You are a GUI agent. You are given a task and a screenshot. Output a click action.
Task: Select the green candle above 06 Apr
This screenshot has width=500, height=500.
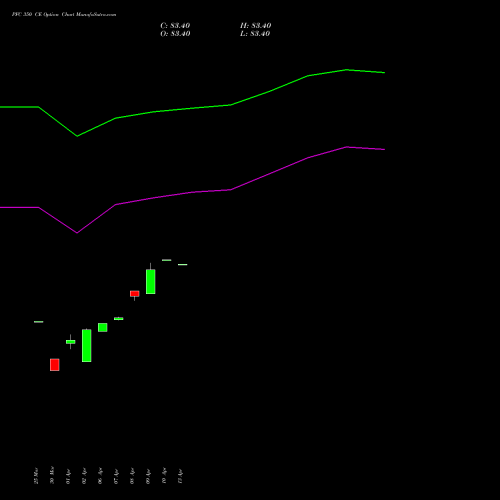(x=103, y=327)
